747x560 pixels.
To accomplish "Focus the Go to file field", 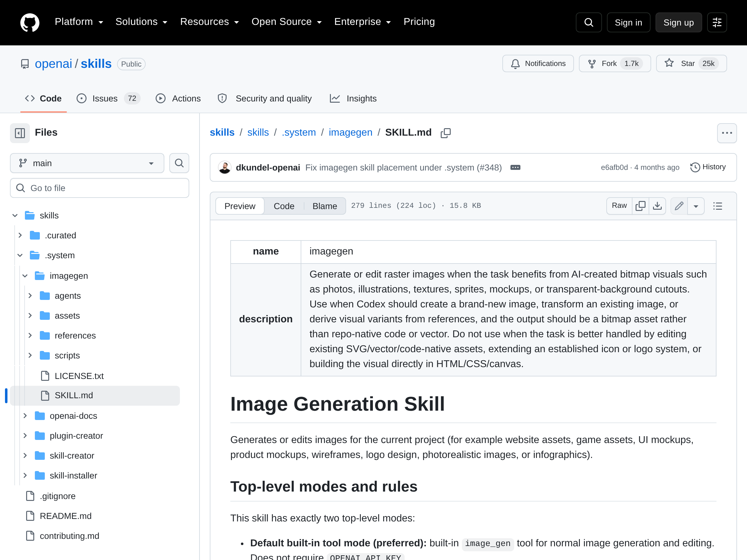I will point(100,188).
